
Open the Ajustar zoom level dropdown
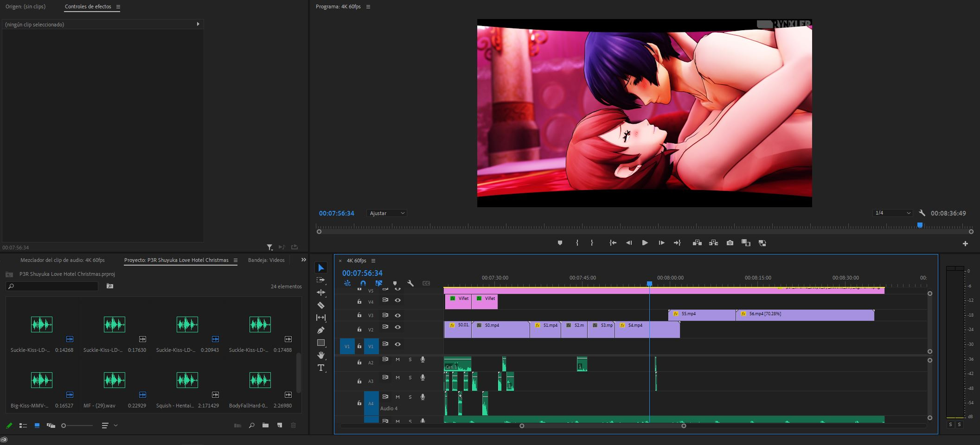tap(386, 213)
